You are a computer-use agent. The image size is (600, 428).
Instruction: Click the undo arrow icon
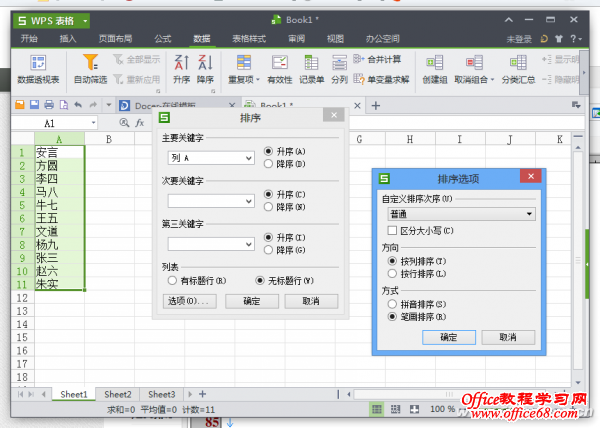pos(78,104)
